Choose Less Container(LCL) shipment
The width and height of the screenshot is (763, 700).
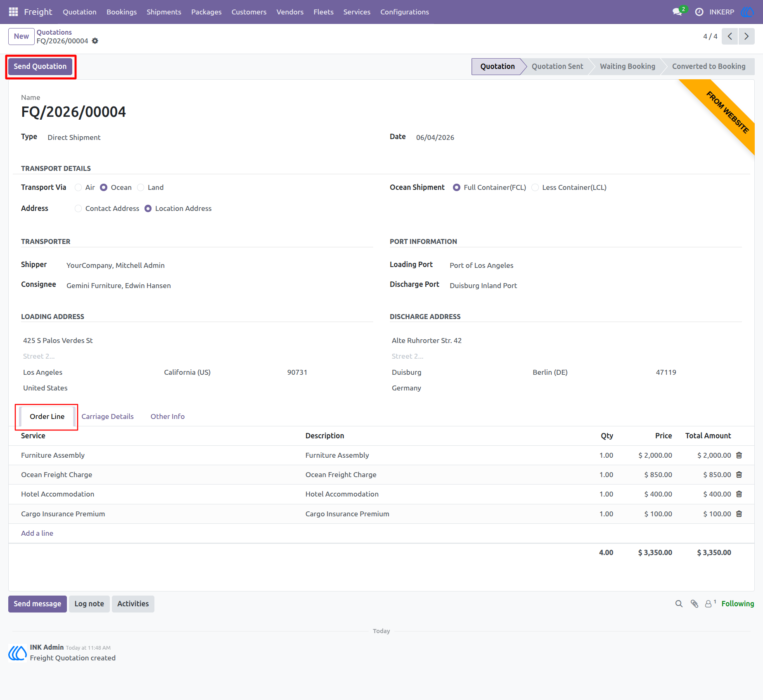point(535,187)
